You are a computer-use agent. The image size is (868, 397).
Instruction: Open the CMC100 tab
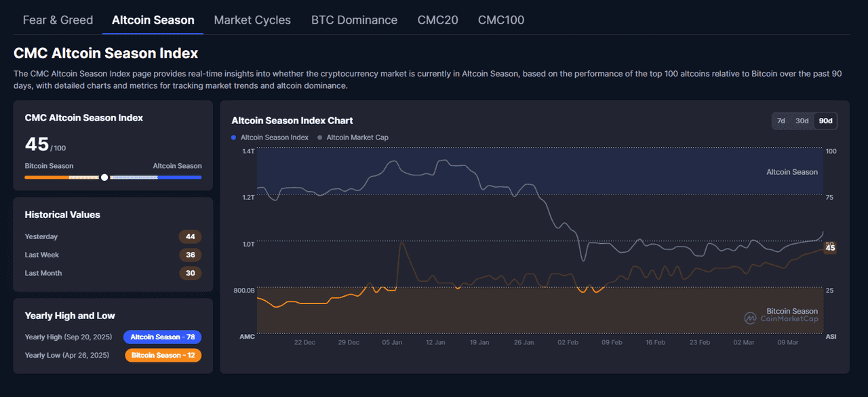click(x=500, y=20)
